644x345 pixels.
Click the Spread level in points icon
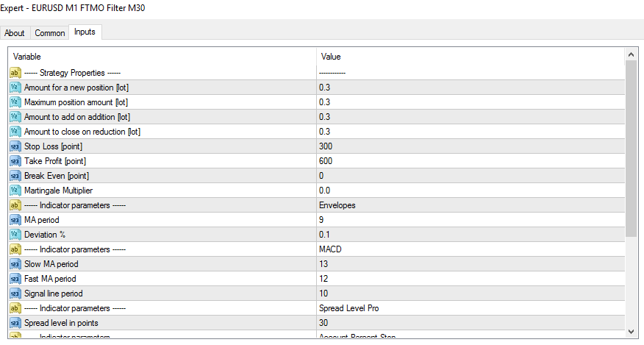(x=15, y=323)
